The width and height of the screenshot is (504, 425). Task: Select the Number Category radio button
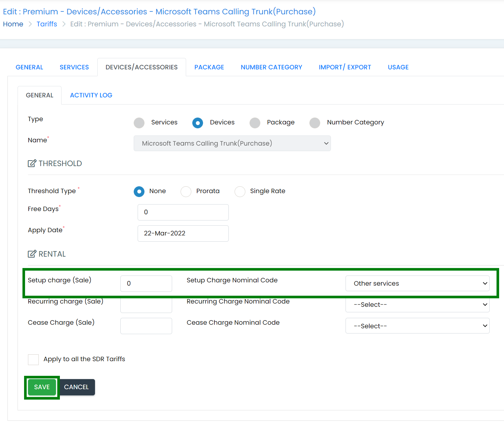(x=315, y=123)
